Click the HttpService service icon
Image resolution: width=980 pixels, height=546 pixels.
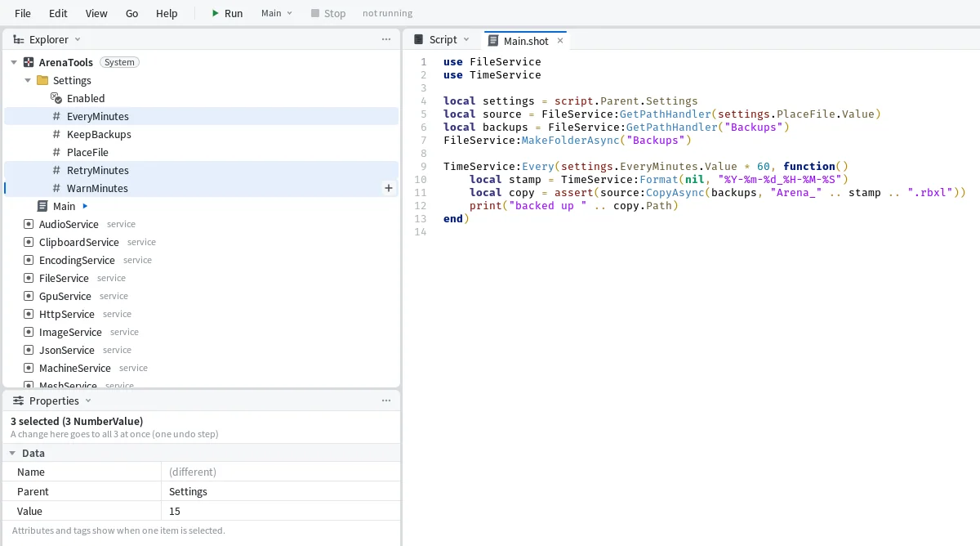tap(29, 314)
